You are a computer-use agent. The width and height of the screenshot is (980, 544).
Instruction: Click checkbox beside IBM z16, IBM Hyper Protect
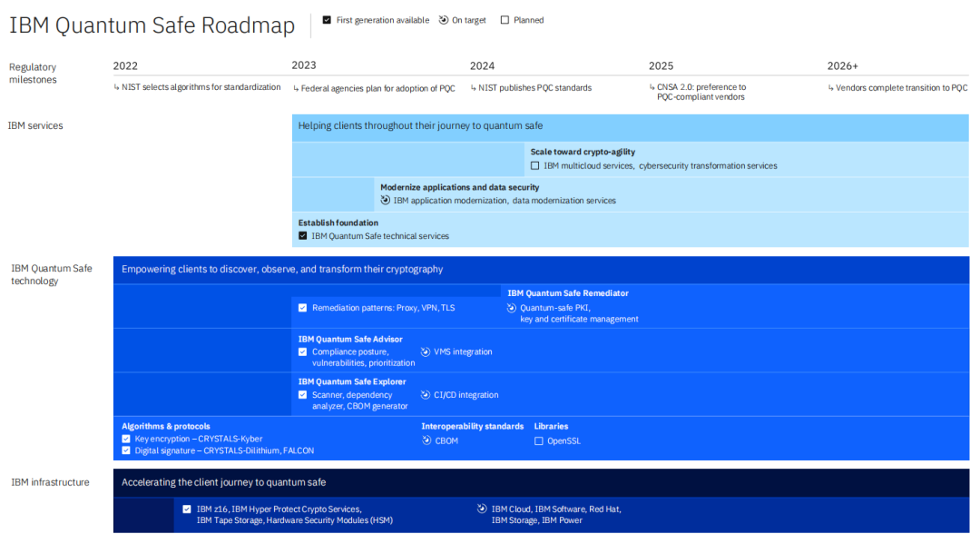[x=187, y=509]
